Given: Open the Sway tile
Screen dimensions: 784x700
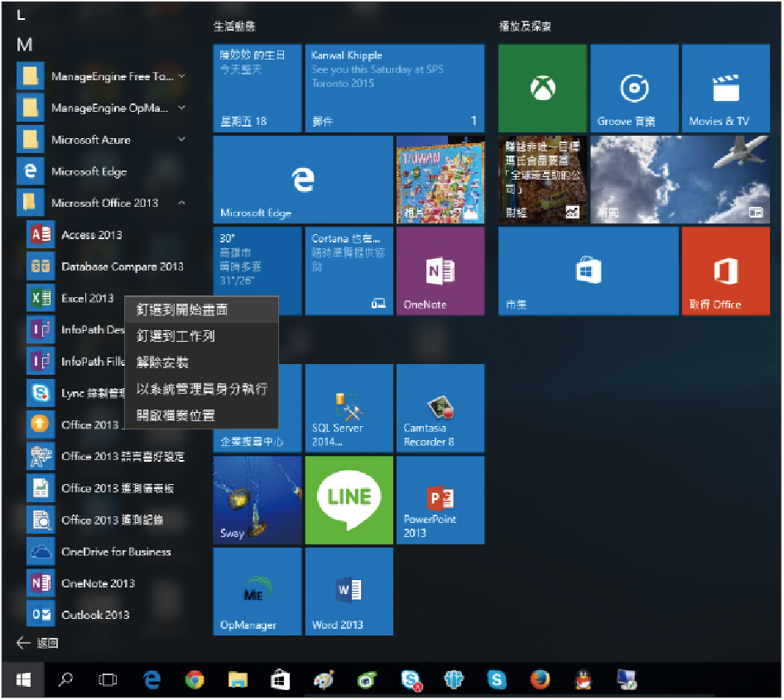Looking at the screenshot, I should [x=257, y=500].
